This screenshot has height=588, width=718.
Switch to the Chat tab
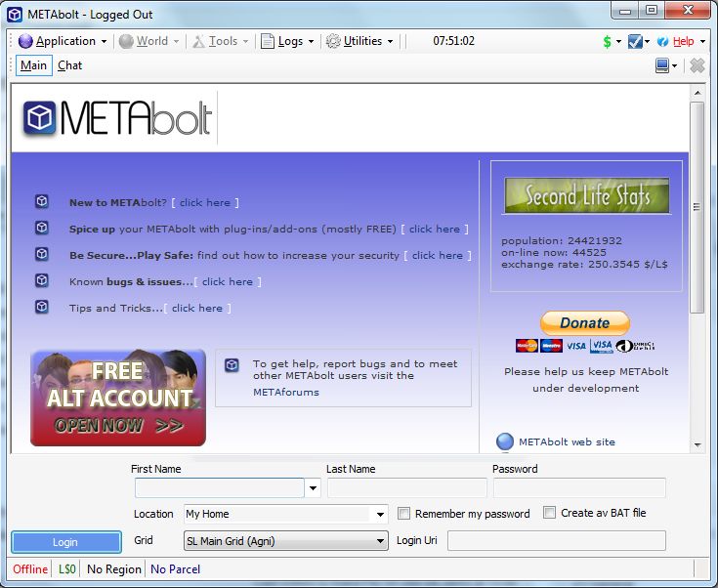69,65
